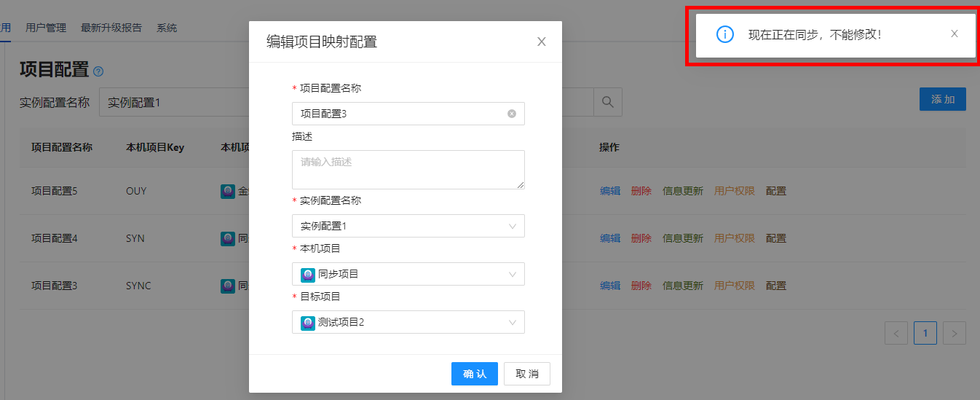Screen dimensions: 980x400
Task: Click the 测试项目2 project avatar icon
Action: (x=307, y=323)
